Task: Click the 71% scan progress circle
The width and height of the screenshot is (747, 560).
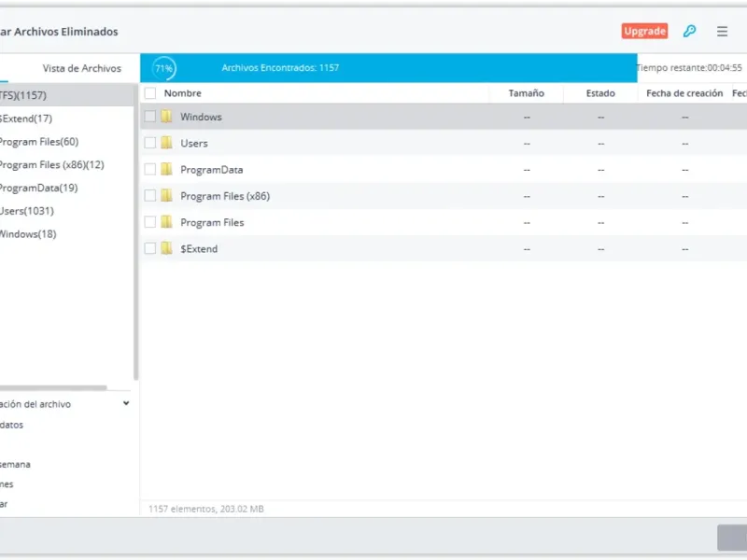Action: (x=163, y=68)
